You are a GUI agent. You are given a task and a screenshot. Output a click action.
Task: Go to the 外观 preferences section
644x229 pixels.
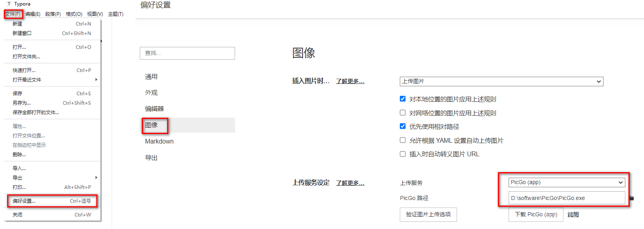[x=151, y=93]
